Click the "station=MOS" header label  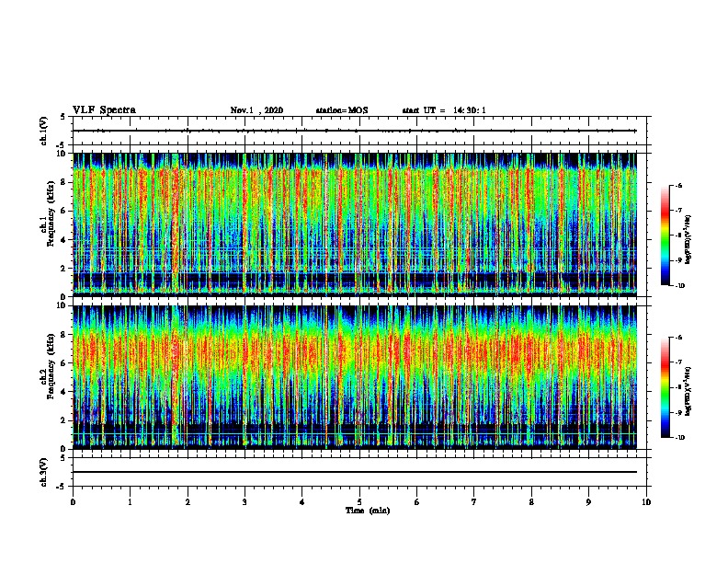pyautogui.click(x=342, y=110)
